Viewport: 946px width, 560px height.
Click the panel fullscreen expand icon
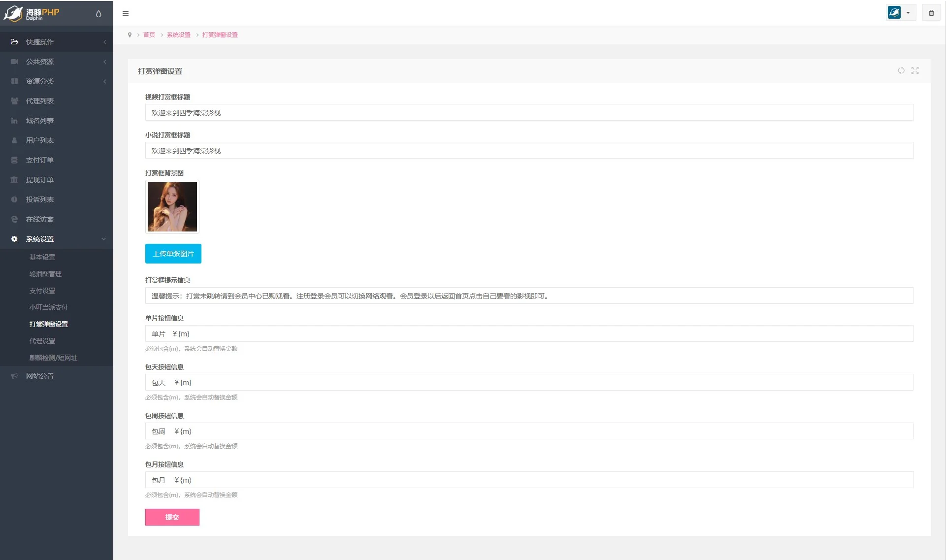(915, 70)
